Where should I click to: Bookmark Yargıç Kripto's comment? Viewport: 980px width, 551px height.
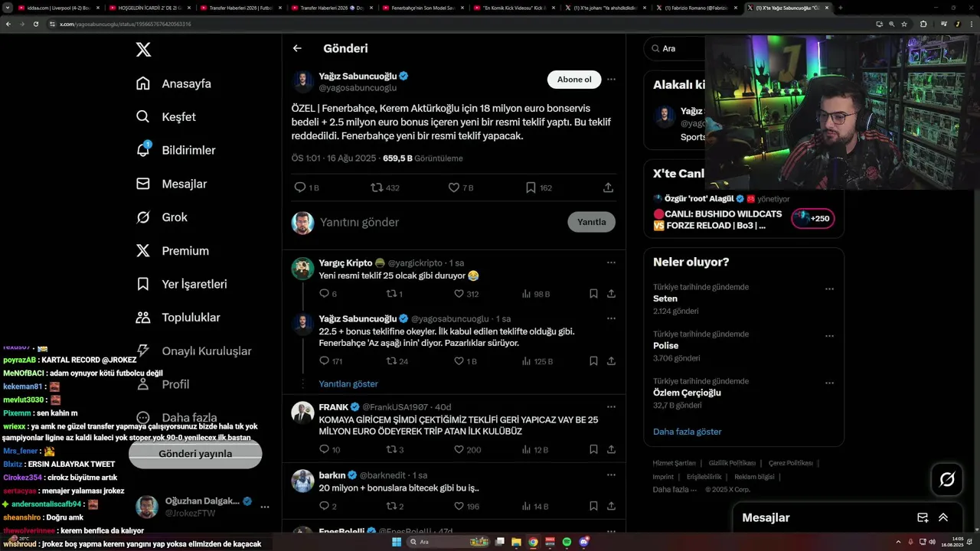coord(593,294)
